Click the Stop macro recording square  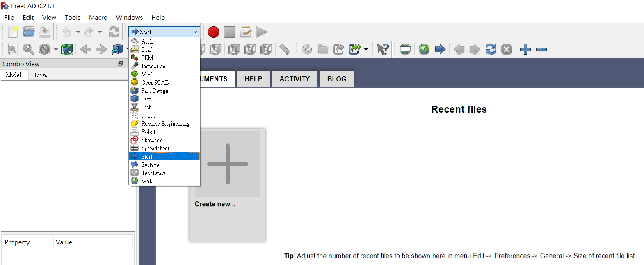[230, 32]
